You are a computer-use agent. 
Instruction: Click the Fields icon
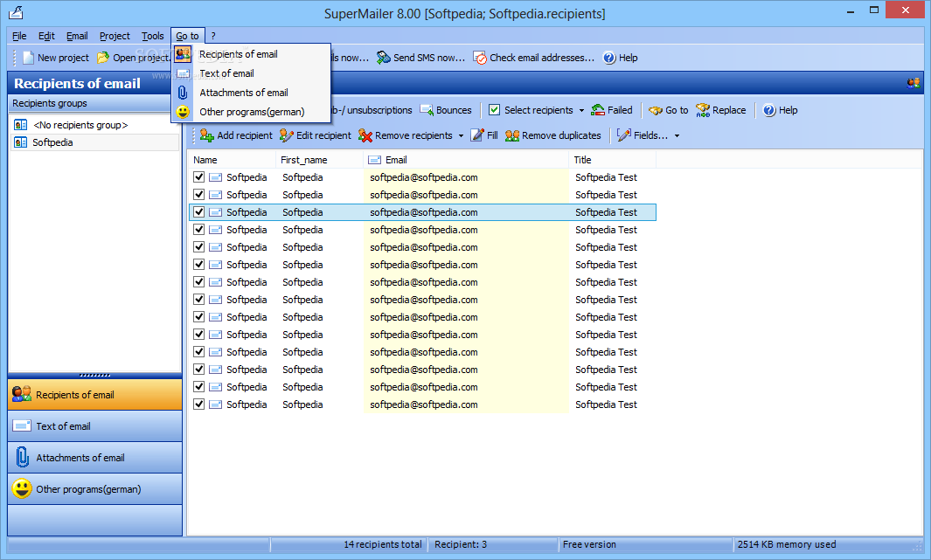coord(624,135)
